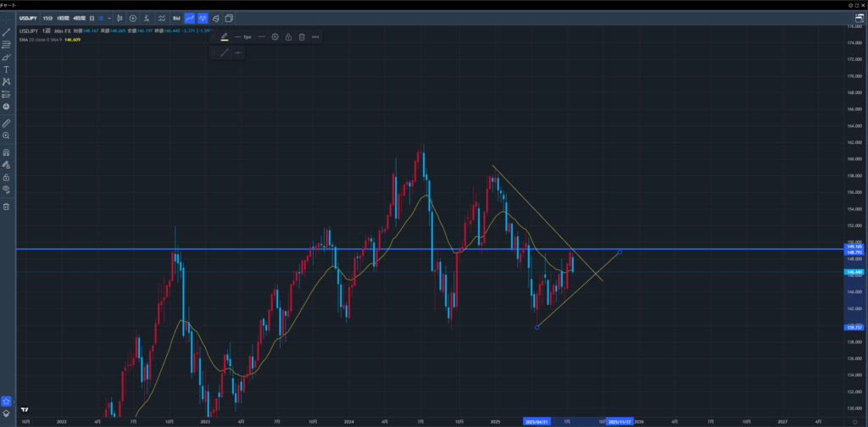This screenshot has height=427, width=868.
Task: Open the line style dropdown
Action: click(x=261, y=37)
